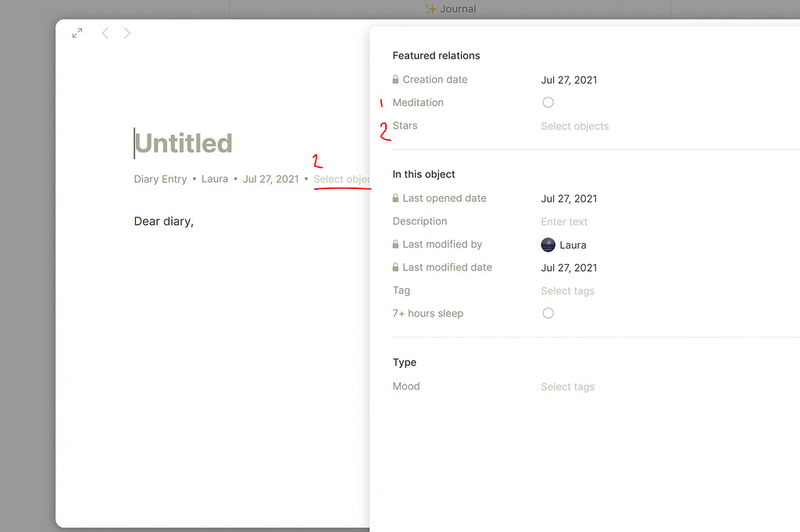Toggle the 7+ hours sleep checkbox
This screenshot has height=532, width=800.
coord(548,312)
